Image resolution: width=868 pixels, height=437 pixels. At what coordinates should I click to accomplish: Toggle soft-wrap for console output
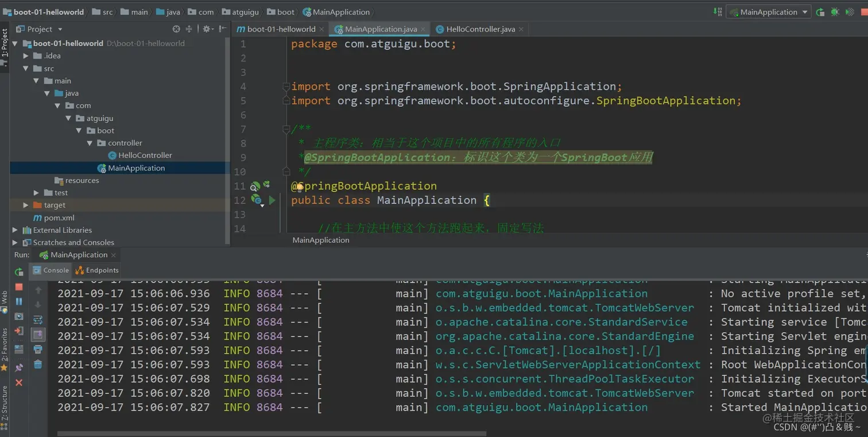tap(38, 320)
